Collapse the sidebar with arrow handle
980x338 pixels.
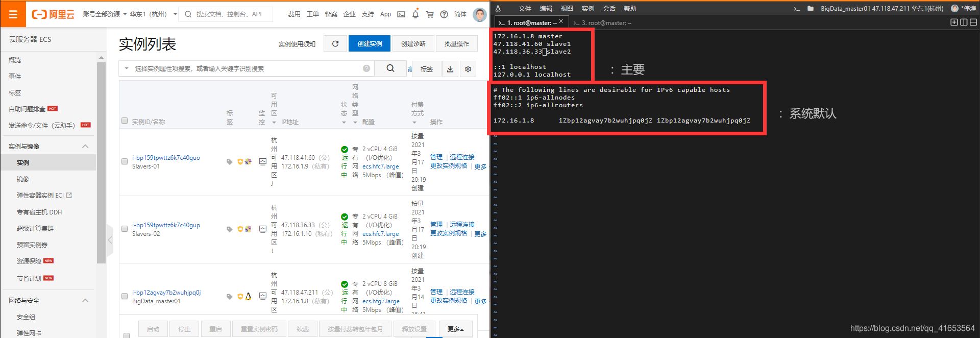click(x=110, y=239)
